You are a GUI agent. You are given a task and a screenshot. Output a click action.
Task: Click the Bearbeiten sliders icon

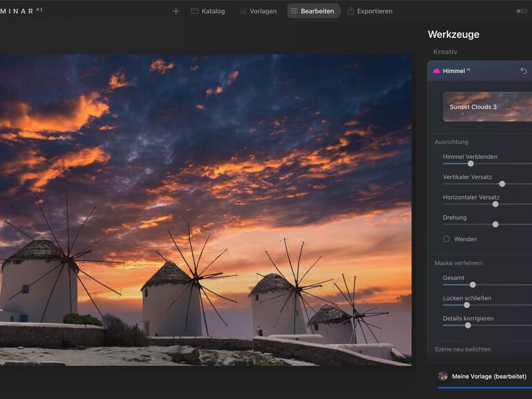(294, 11)
